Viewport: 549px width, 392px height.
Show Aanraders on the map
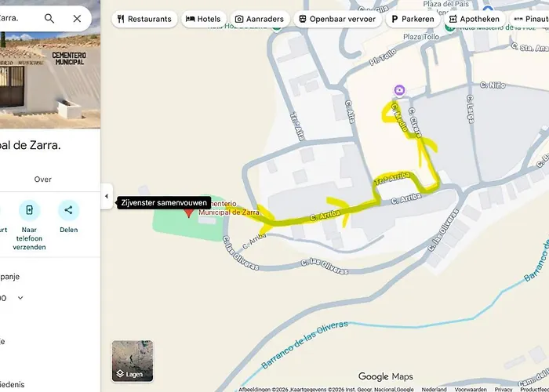(x=260, y=19)
